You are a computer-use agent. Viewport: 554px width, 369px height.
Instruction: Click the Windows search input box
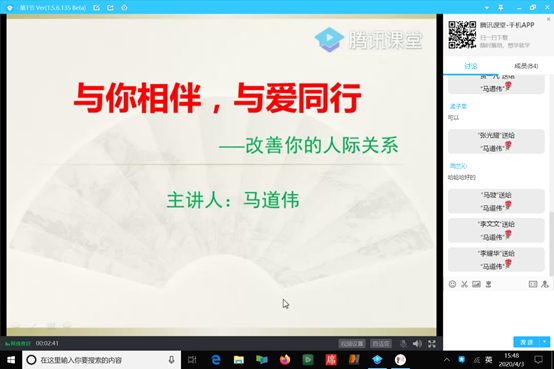(x=102, y=360)
